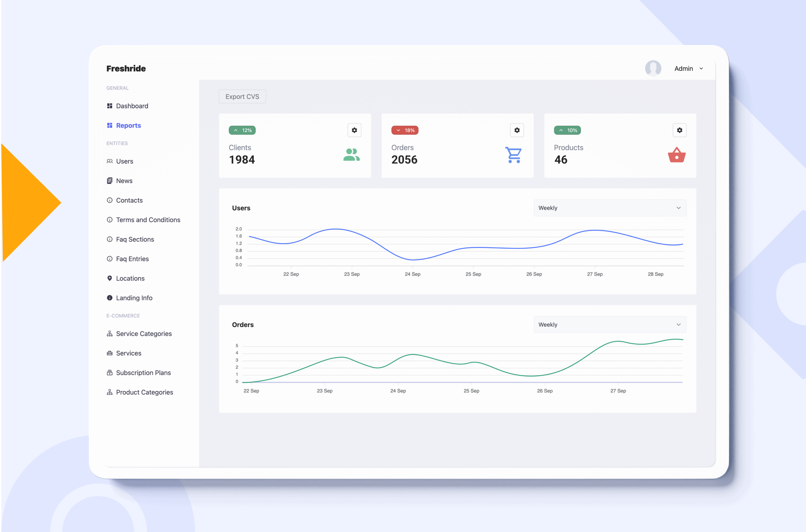The width and height of the screenshot is (806, 532).
Task: Open Product Categories page
Action: click(145, 393)
